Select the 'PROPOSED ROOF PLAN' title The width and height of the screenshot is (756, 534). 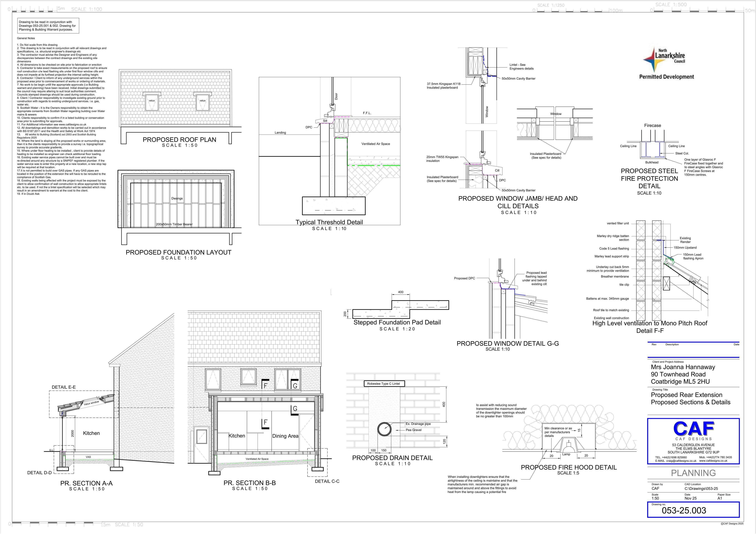(x=179, y=140)
